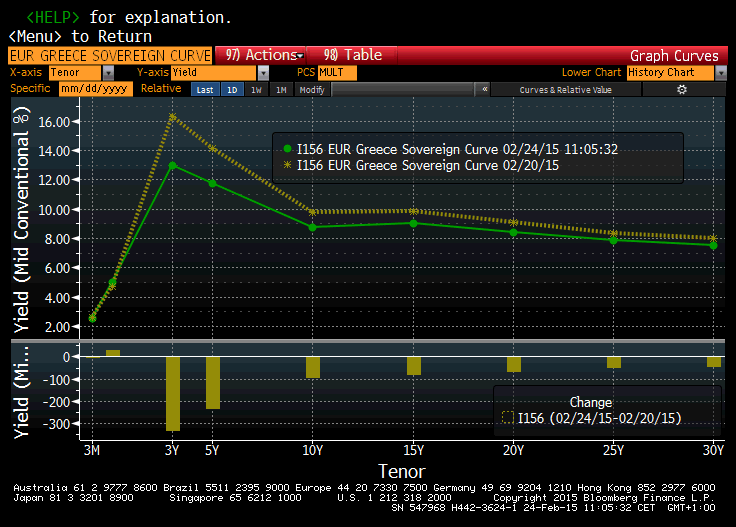Click the Y-axis Yield field
This screenshot has height=527, width=736.
[x=214, y=73]
